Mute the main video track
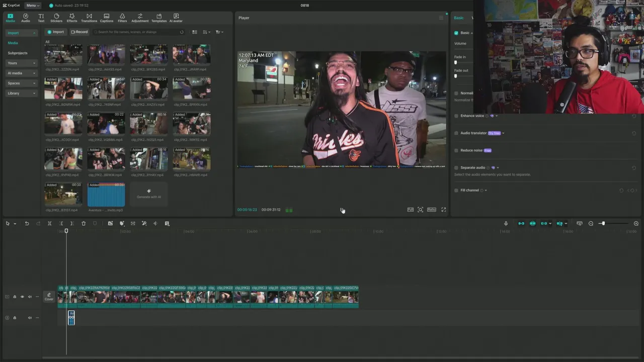This screenshot has width=644, height=362. 30,297
